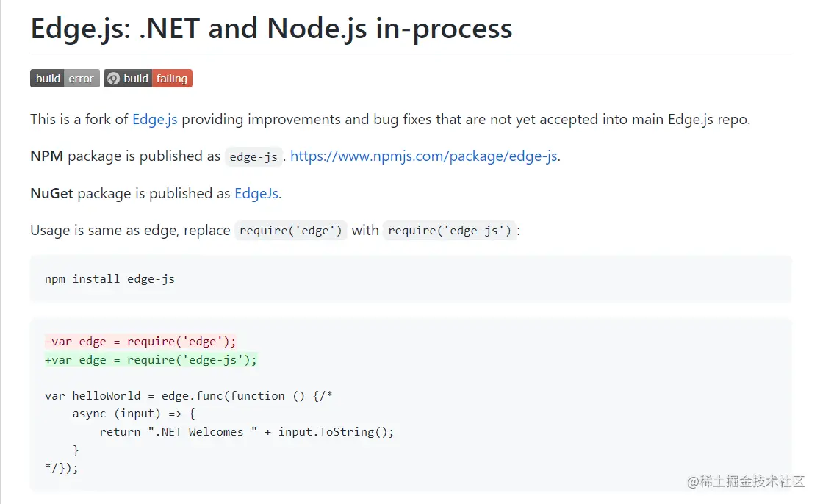The image size is (820, 504).
Task: Click the 'async (input) => {' code line
Action: click(x=134, y=414)
